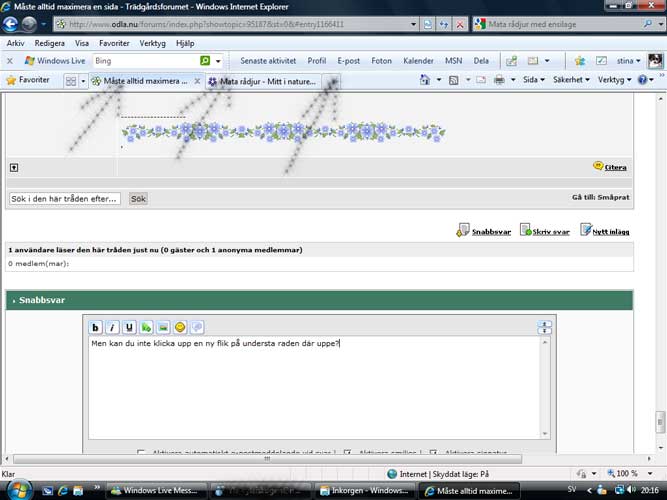
Task: Switch to the Mata rådjur tab
Action: (265, 81)
